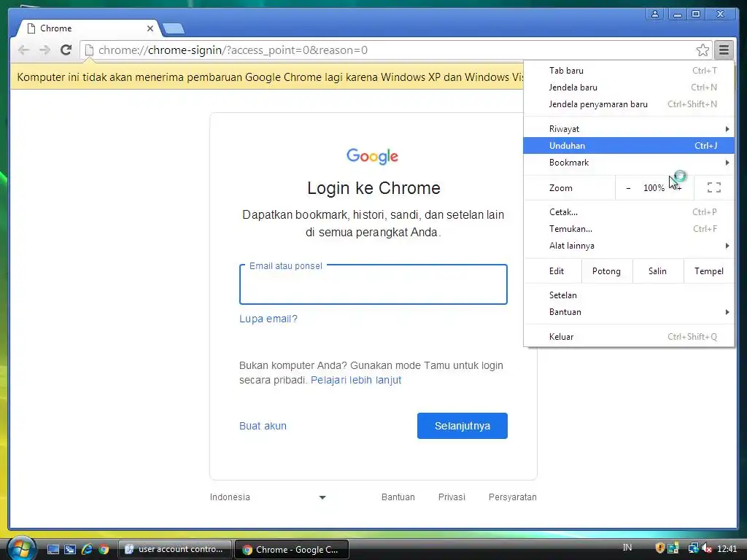Image resolution: width=747 pixels, height=560 pixels.
Task: Click the network tray icon
Action: click(693, 548)
